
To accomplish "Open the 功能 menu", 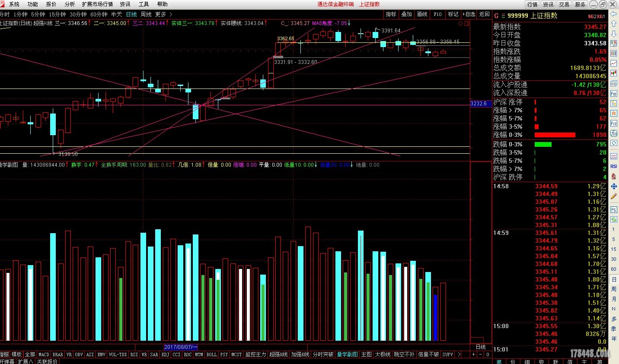I will coord(33,4).
